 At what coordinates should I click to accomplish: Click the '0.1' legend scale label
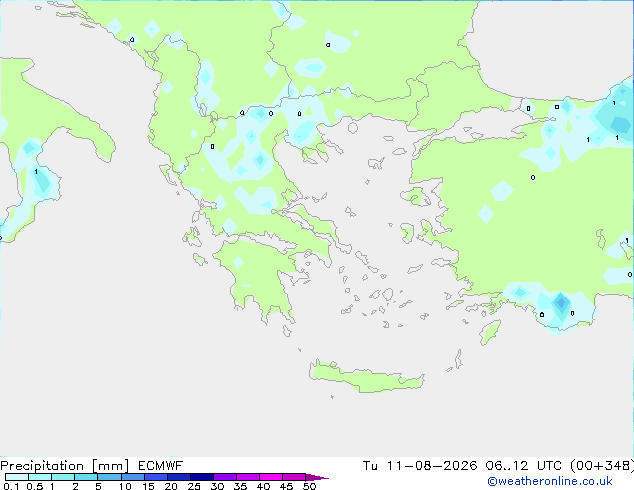[x=11, y=486]
